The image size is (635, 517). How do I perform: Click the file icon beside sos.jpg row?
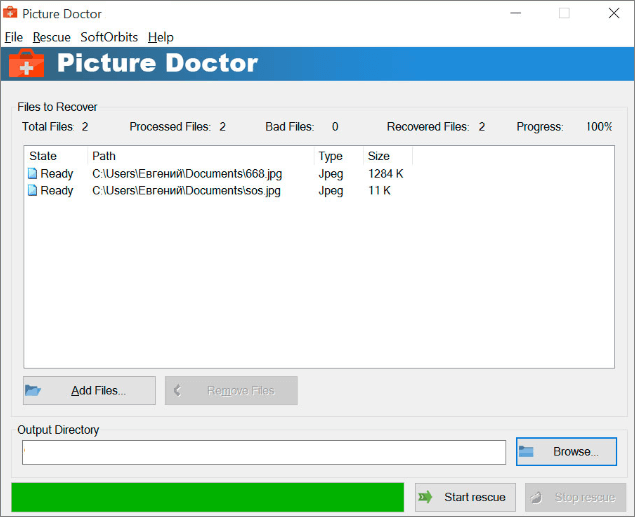(x=33, y=191)
